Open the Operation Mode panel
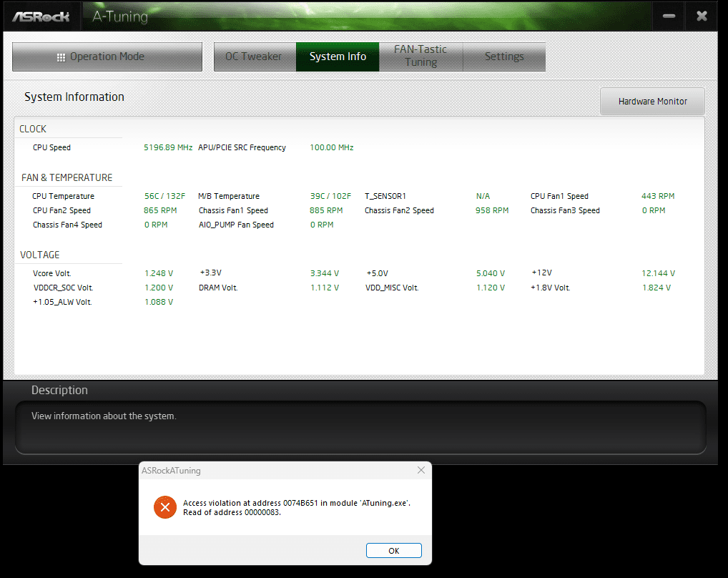The height and width of the screenshot is (578, 728). pos(107,57)
